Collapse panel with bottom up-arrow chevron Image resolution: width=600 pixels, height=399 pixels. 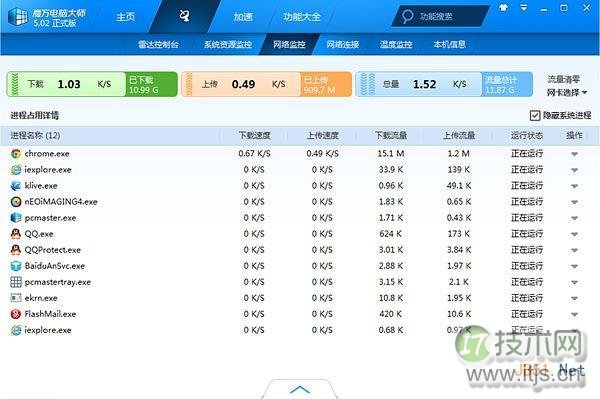pos(300,389)
